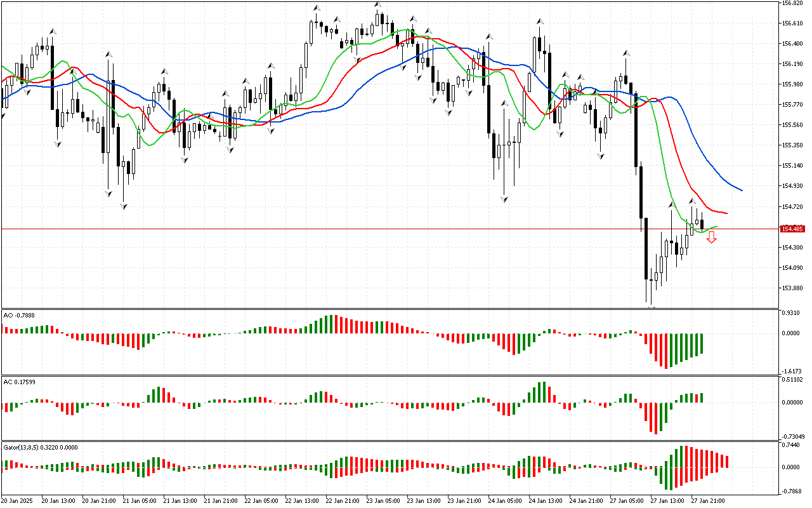Click the 155.350 price level on the axis
Image resolution: width=812 pixels, height=508 pixels.
pyautogui.click(x=793, y=145)
